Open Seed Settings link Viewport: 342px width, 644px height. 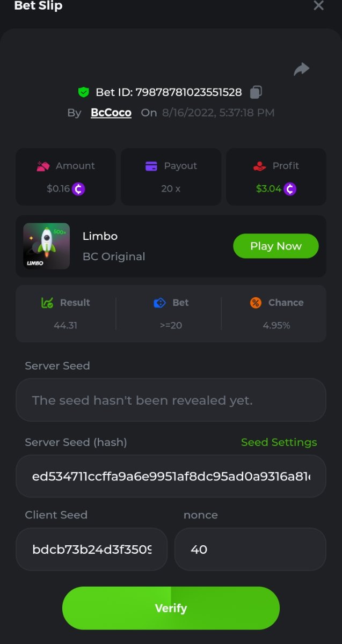tap(279, 442)
